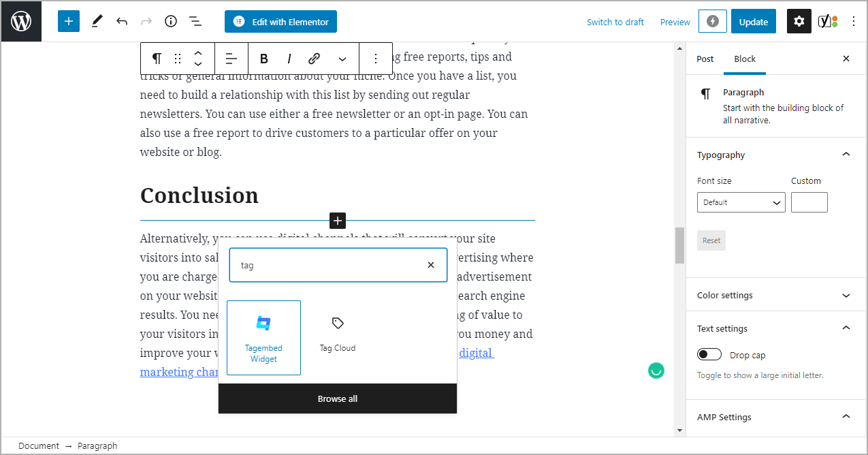Click Document in the breadcrumb
Image resolution: width=868 pixels, height=455 pixels.
(39, 446)
